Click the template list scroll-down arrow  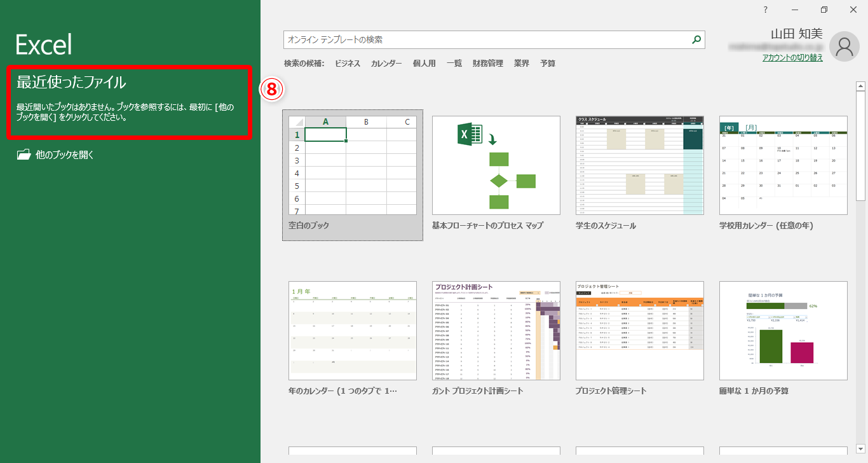click(x=861, y=449)
